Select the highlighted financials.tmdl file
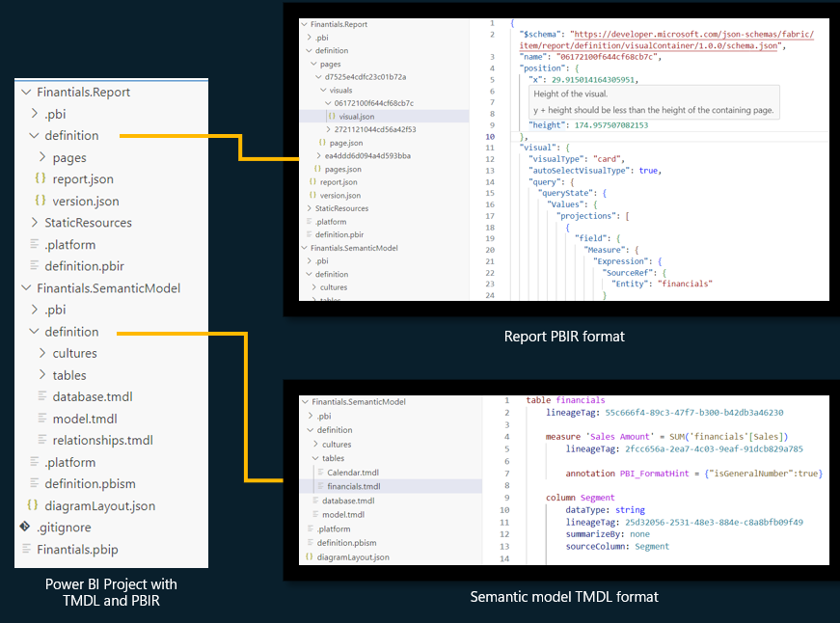 pyautogui.click(x=353, y=486)
